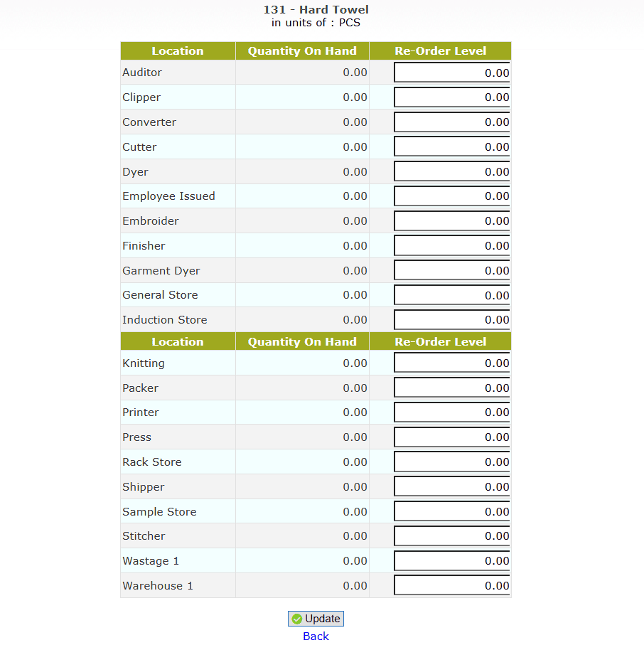Click the Wastage 1 re-order field
Screen dimensions: 644x645
click(x=452, y=561)
